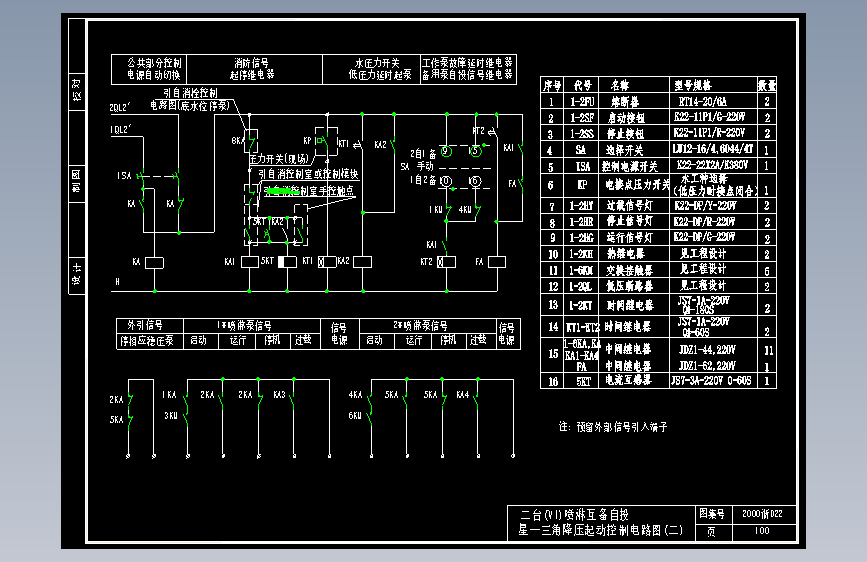Click the page number '100'
The image size is (867, 562).
tap(762, 530)
